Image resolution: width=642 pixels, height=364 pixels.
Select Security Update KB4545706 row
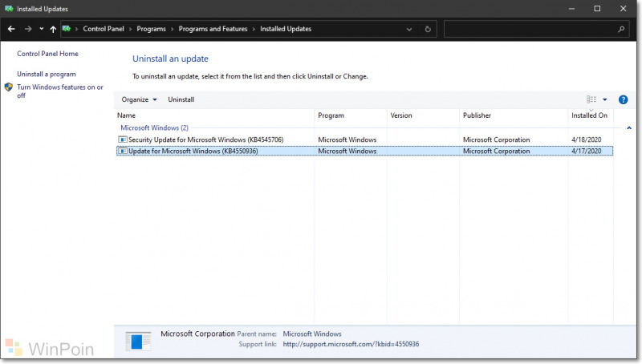coord(364,140)
